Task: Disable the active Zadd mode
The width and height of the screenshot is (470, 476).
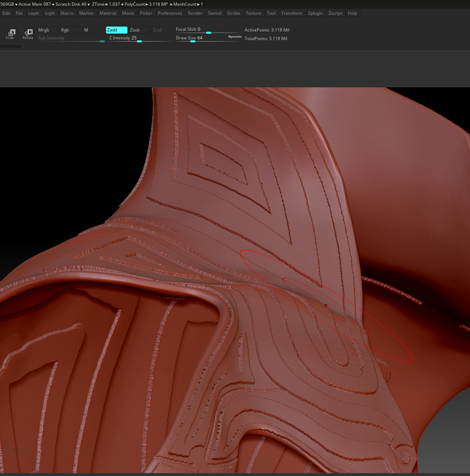Action: [x=116, y=30]
